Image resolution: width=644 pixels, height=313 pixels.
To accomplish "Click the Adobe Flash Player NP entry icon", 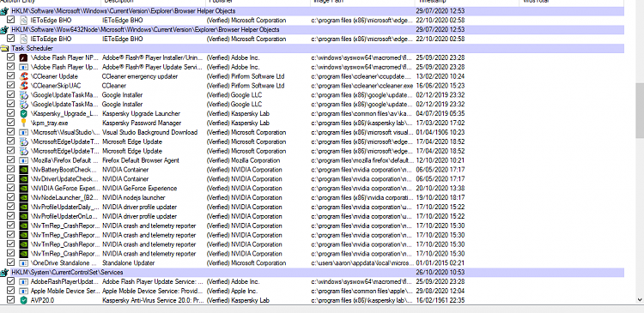I will [x=23, y=57].
